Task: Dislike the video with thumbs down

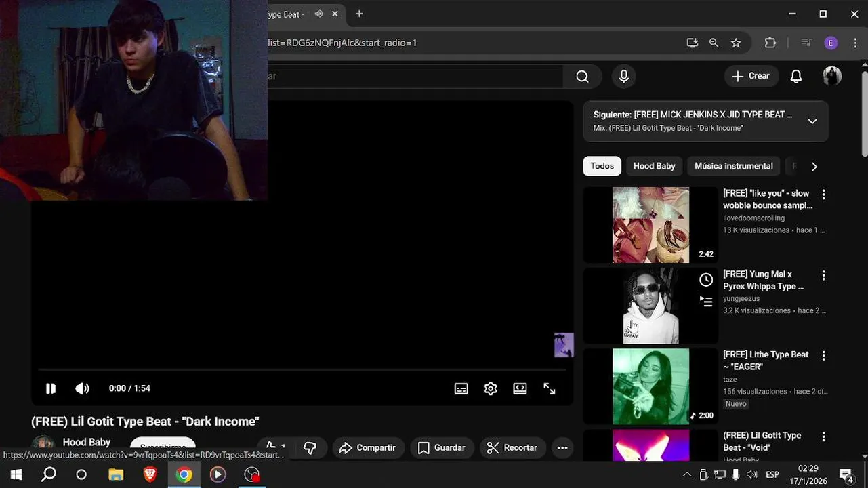Action: pyautogui.click(x=310, y=447)
